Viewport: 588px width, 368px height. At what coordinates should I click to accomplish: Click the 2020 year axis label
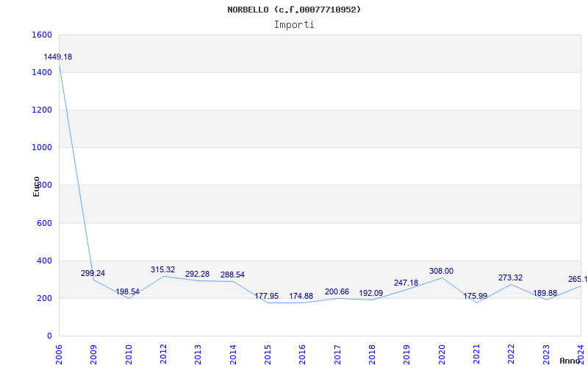[x=442, y=355]
